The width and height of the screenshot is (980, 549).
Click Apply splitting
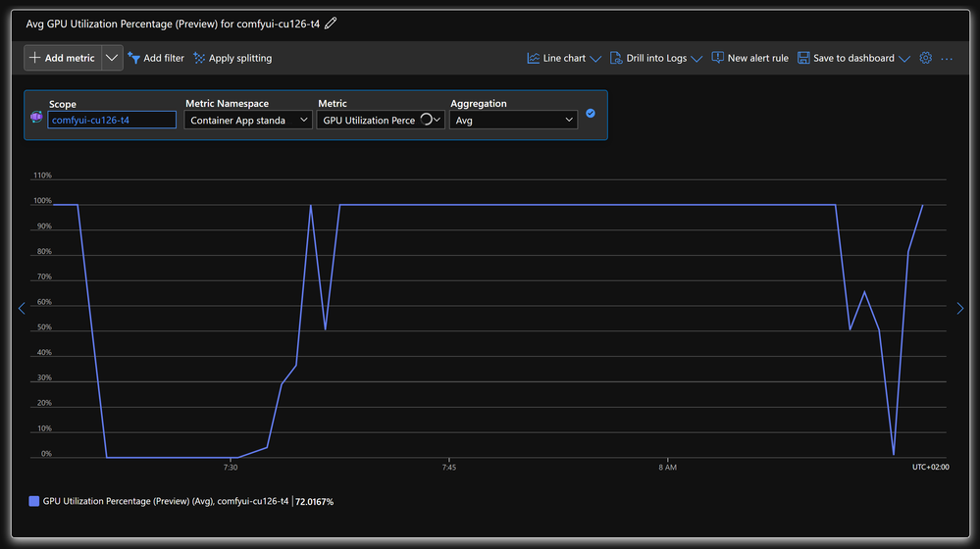pyautogui.click(x=232, y=58)
